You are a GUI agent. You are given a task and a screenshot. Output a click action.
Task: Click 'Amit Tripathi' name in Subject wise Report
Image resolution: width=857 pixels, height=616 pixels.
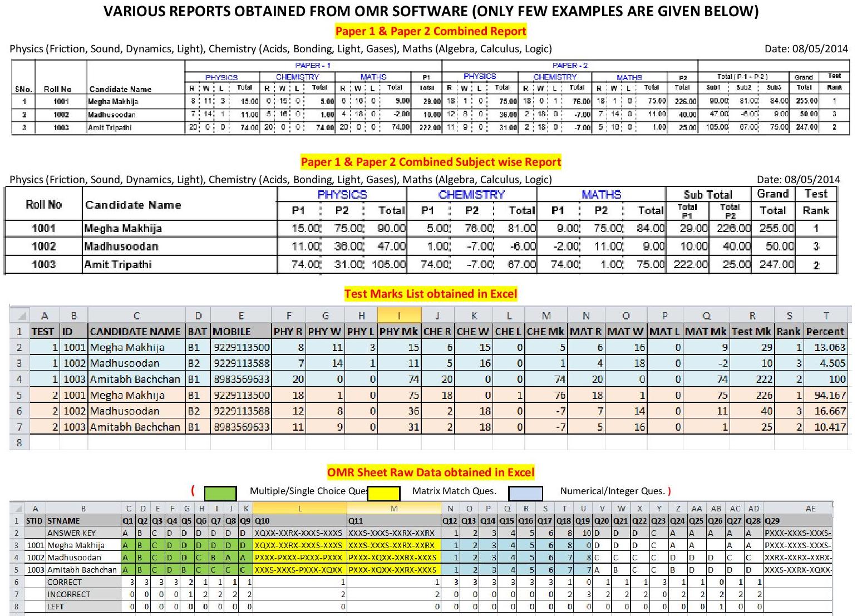[x=118, y=264]
